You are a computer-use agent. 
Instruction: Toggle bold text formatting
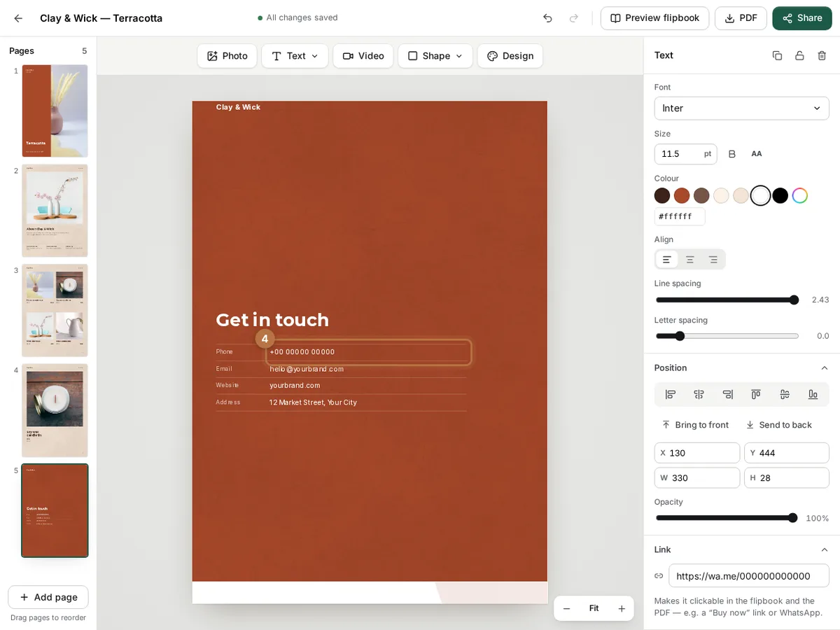pyautogui.click(x=732, y=154)
